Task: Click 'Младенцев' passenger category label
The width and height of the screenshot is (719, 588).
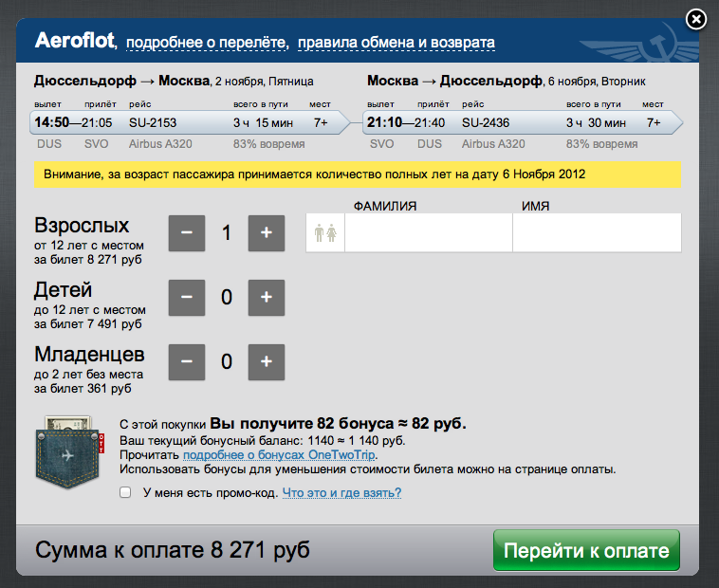Action: pos(89,355)
